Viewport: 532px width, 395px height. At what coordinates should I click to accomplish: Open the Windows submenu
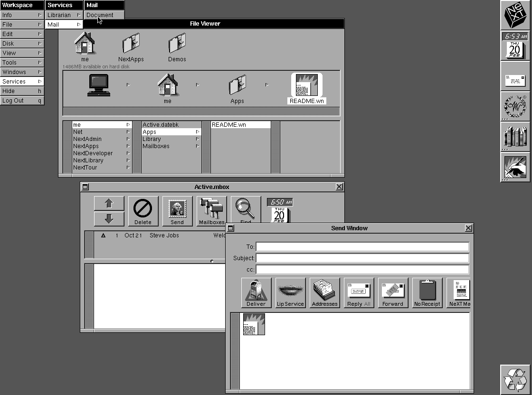tap(22, 72)
